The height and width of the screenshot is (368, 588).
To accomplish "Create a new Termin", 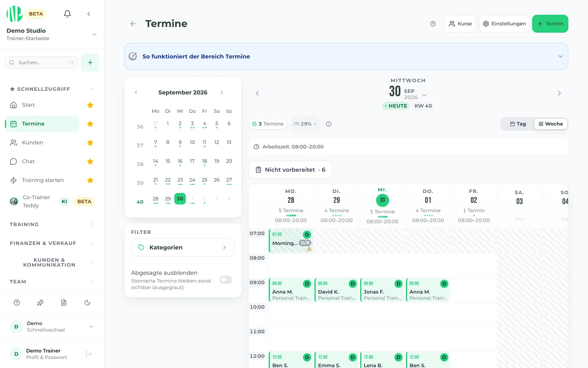I will pos(550,24).
